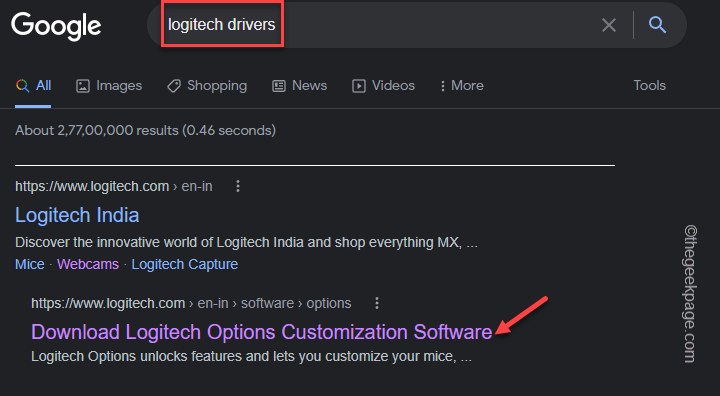Click the www.logitech.com en-in URL text
Screen dimensions: 720x396
(x=114, y=186)
